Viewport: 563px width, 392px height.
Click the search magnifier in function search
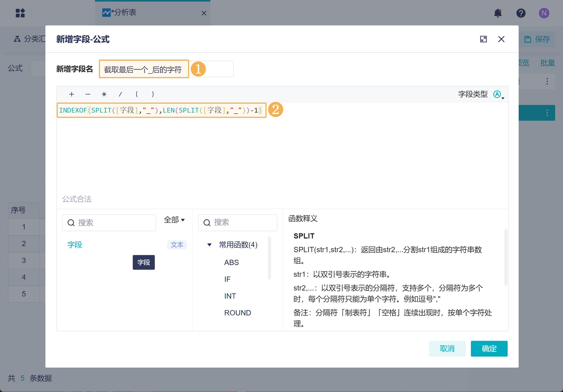point(207,223)
